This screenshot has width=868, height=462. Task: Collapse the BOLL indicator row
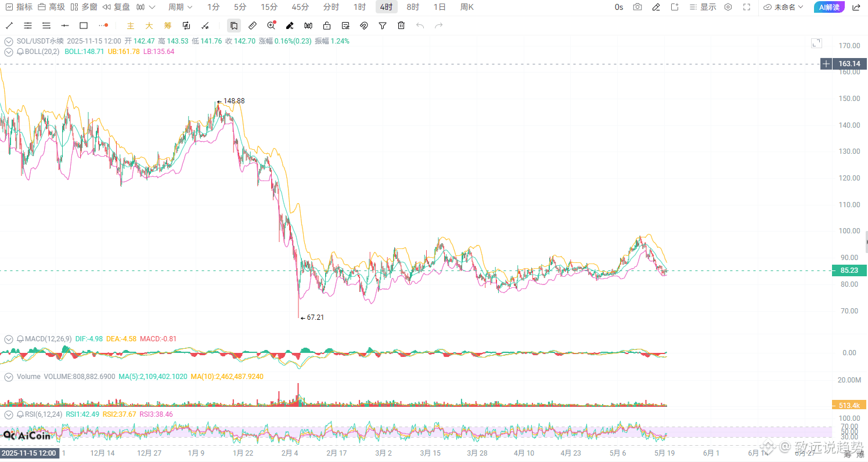click(x=8, y=52)
